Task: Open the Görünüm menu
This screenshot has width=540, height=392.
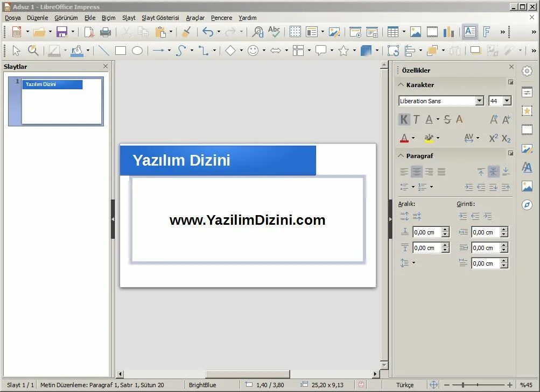Action: point(66,18)
